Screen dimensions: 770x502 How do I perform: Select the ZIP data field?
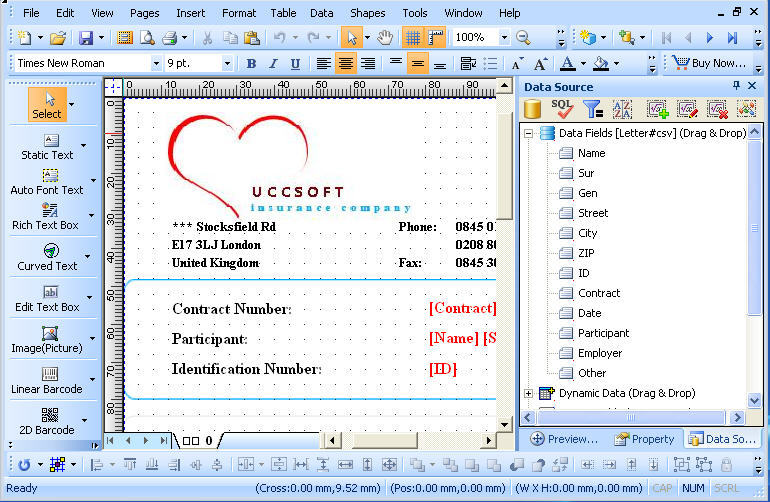(577, 253)
